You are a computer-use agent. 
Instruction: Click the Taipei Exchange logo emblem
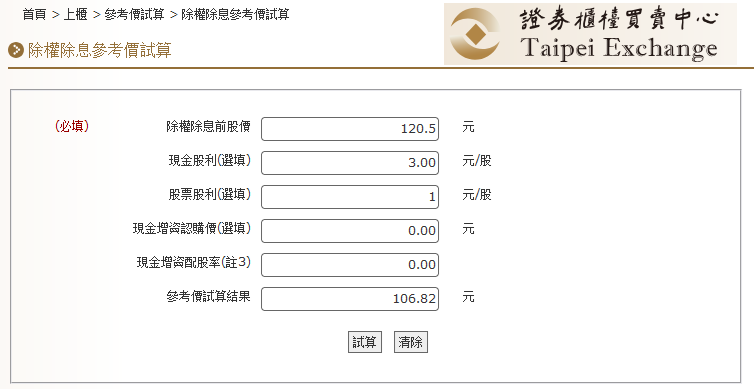coord(475,34)
